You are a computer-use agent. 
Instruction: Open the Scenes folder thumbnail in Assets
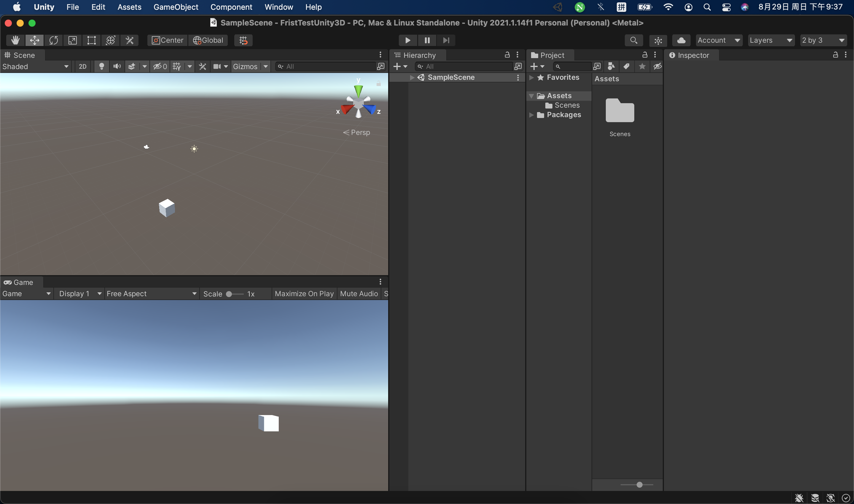tap(620, 111)
